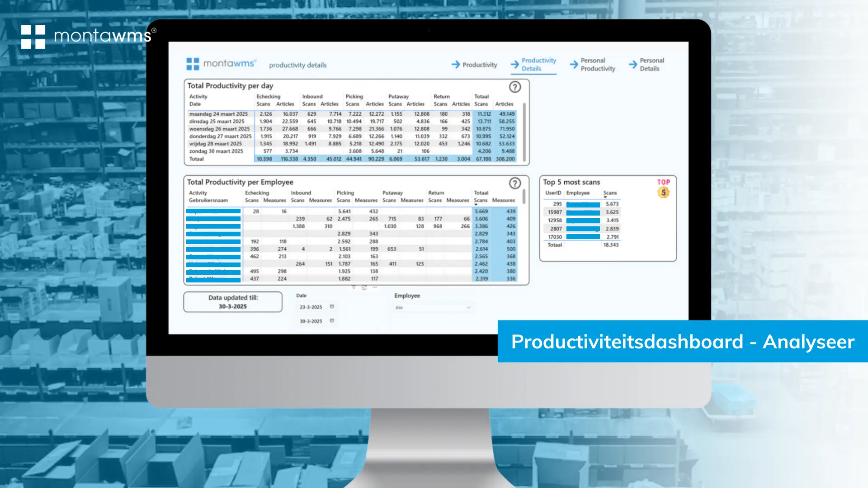Sort employee table by Totaal Scans column

(x=480, y=200)
